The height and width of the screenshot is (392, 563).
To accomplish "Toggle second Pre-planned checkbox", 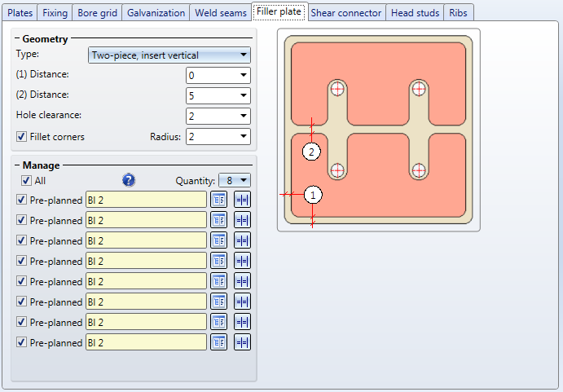I will pos(22,220).
